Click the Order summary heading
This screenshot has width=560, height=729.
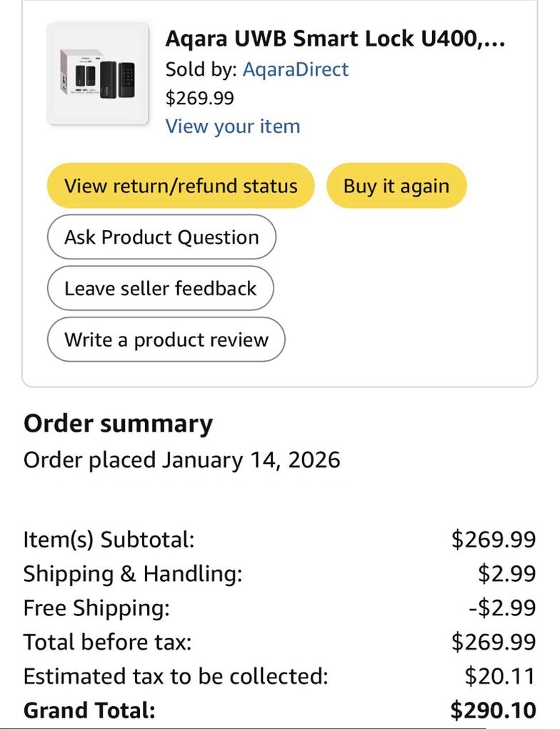pos(118,423)
